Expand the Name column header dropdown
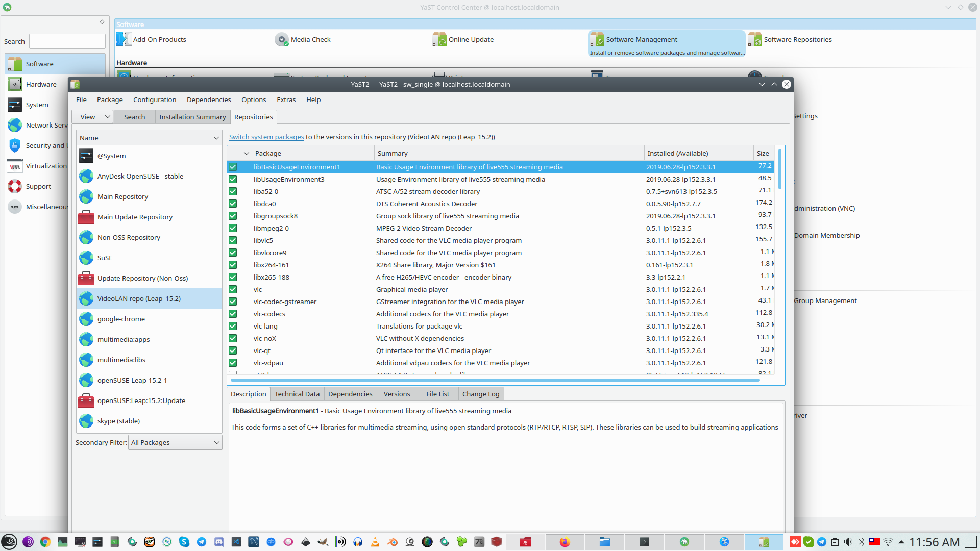The width and height of the screenshot is (980, 551). tap(216, 138)
